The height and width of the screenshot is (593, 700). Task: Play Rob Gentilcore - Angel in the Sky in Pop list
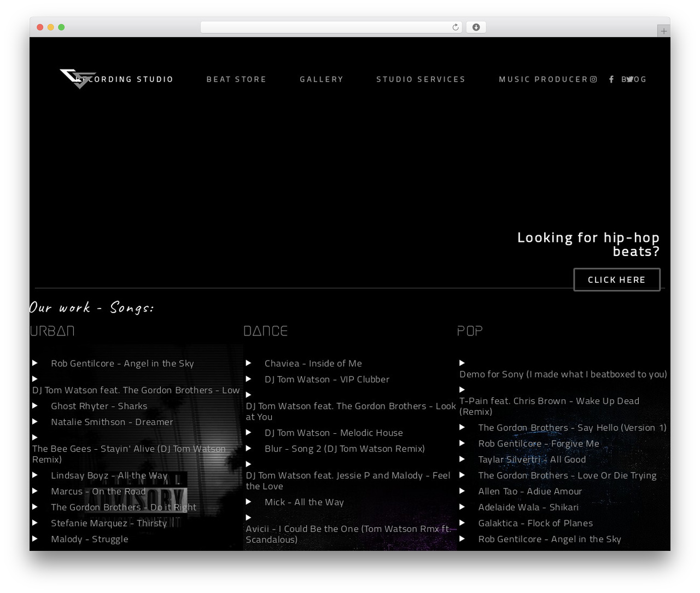462,538
